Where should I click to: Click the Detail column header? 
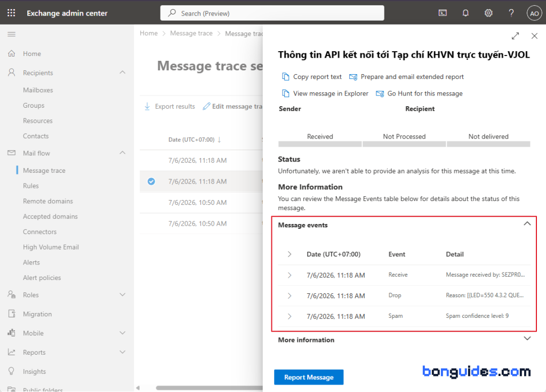pyautogui.click(x=454, y=254)
